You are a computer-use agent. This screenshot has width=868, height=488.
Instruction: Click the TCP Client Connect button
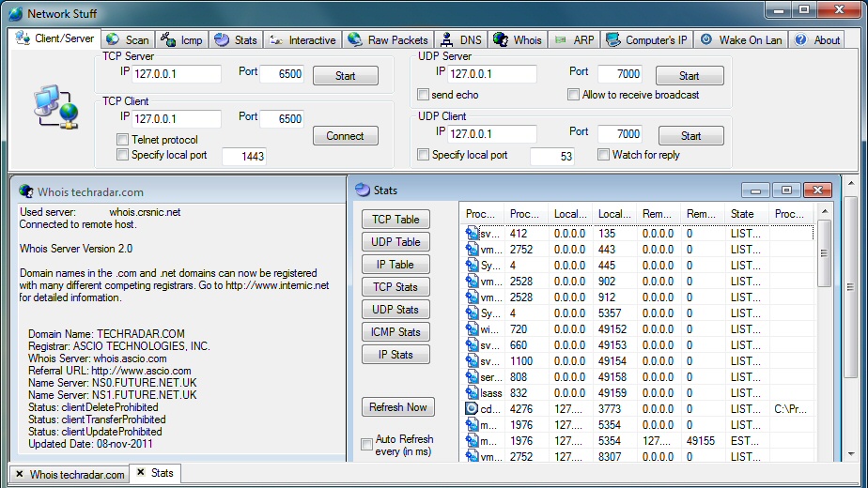[x=346, y=136]
